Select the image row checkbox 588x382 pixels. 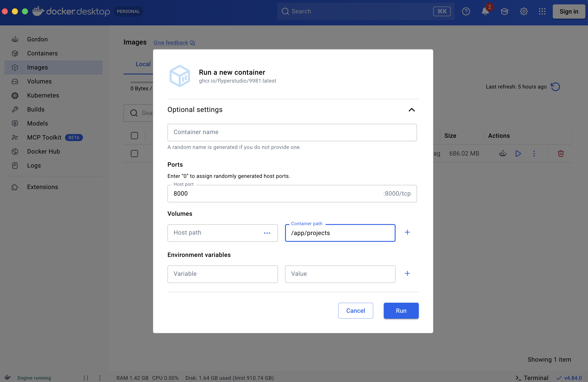click(x=134, y=154)
